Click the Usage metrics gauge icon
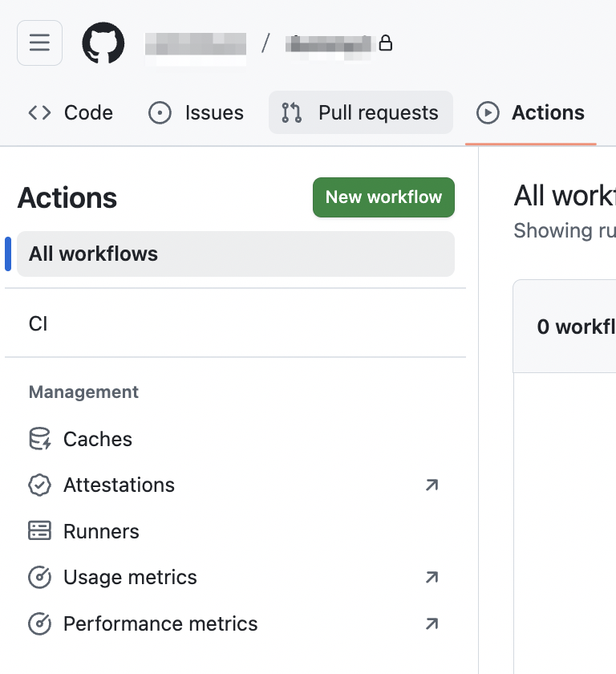 [39, 577]
